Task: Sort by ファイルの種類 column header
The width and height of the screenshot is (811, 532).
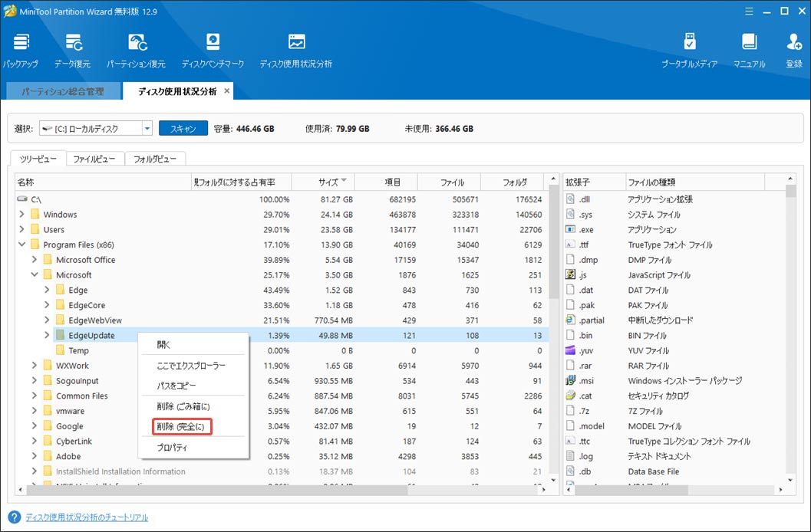Action: coord(695,182)
